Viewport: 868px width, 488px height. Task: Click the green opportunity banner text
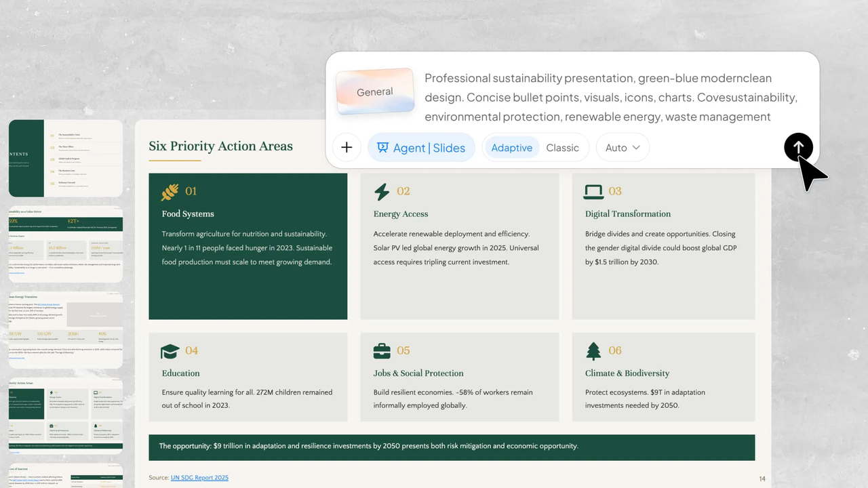click(x=369, y=446)
